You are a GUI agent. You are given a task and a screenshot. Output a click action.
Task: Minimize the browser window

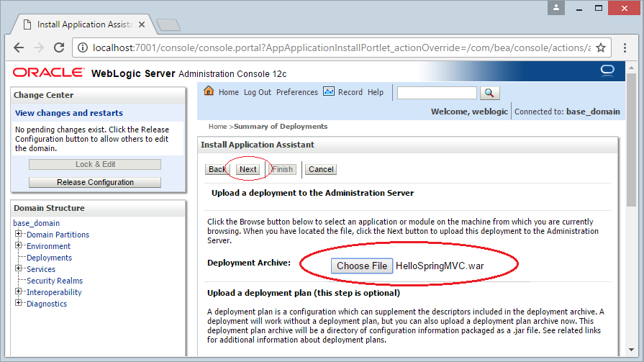click(x=579, y=8)
